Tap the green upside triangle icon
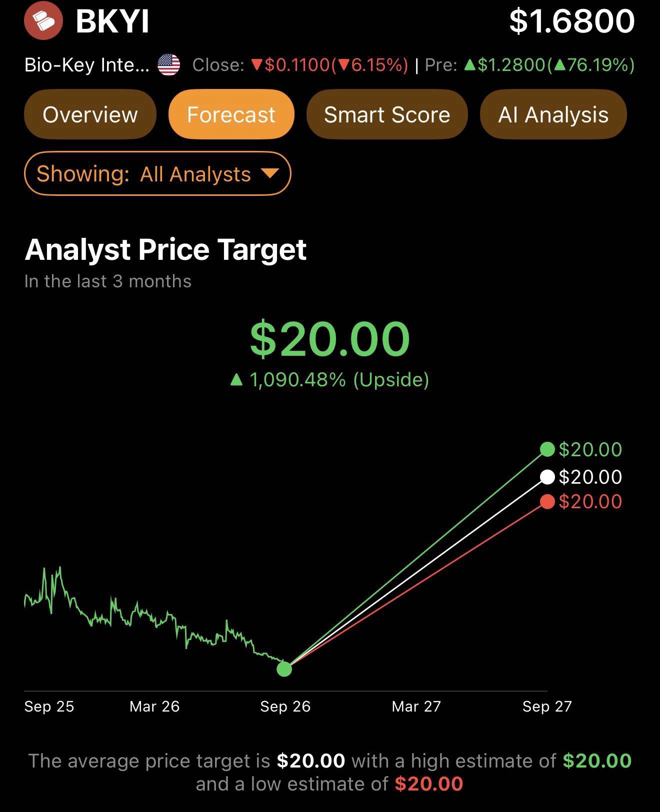This screenshot has height=812, width=660. point(236,380)
